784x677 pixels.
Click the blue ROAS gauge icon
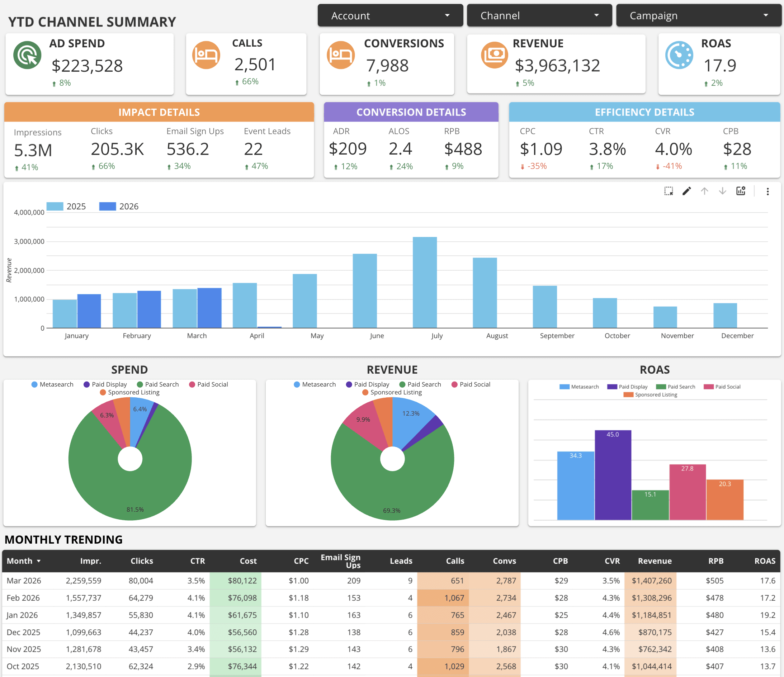pyautogui.click(x=679, y=55)
